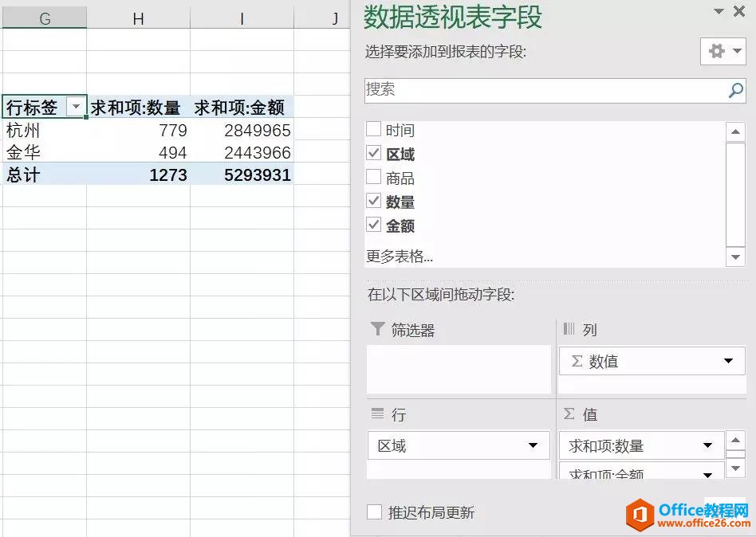Image resolution: width=756 pixels, height=537 pixels.
Task: Click the search magnifier in the field search box
Action: pyautogui.click(x=735, y=90)
